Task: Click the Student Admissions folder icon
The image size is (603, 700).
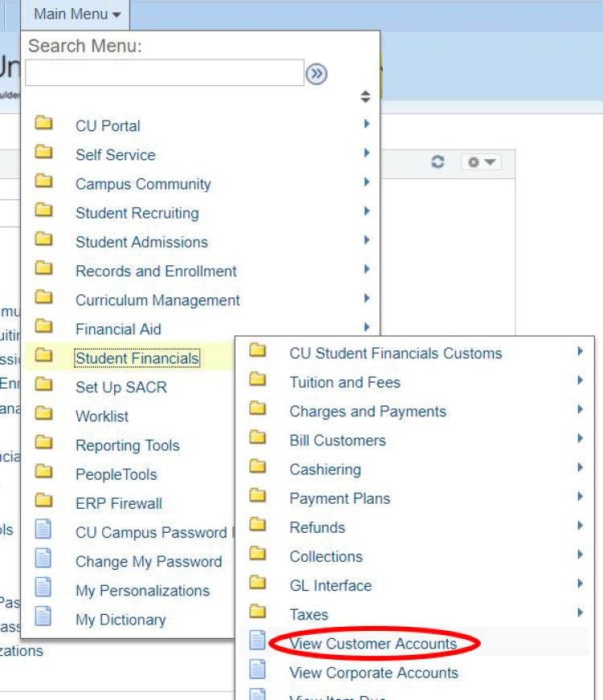Action: click(x=43, y=239)
